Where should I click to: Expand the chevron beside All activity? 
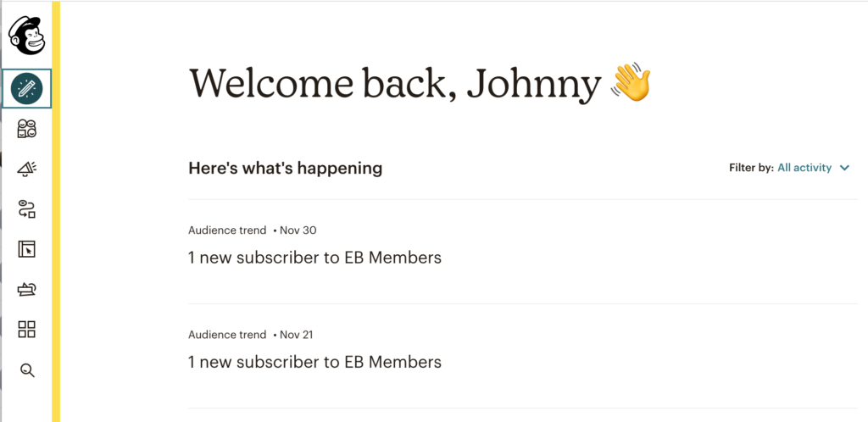[x=844, y=168]
